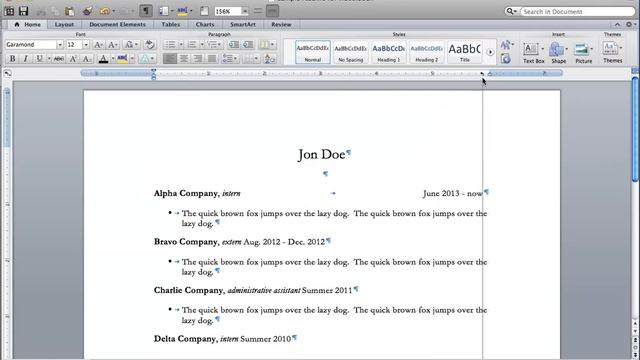640x360 pixels.
Task: Align text right
Action: point(198,59)
